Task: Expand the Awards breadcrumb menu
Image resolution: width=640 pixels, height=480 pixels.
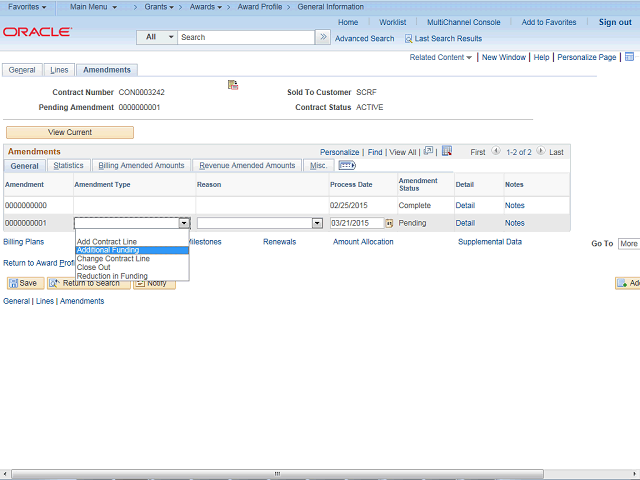Action: tap(206, 7)
